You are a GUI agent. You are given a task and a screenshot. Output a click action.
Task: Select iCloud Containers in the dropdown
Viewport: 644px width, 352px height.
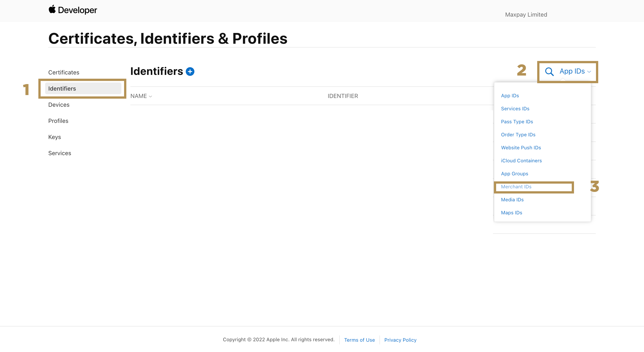[x=521, y=161]
